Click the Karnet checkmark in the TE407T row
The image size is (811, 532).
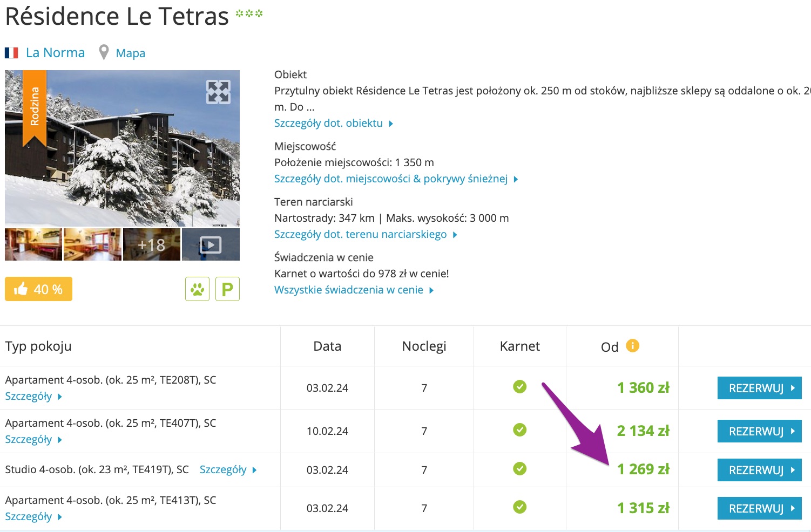tap(519, 430)
